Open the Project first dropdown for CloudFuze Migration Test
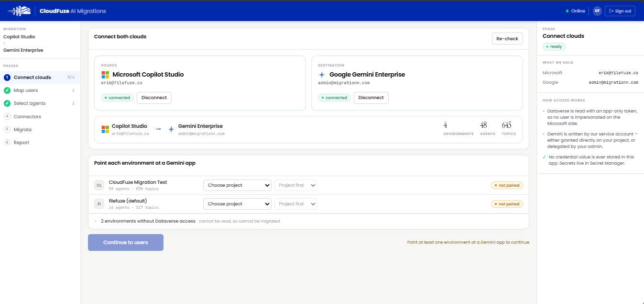This screenshot has width=644, height=304. click(295, 185)
